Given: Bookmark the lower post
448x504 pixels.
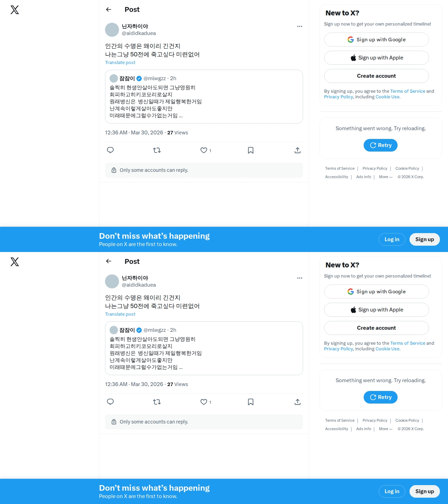Looking at the screenshot, I should point(251,402).
